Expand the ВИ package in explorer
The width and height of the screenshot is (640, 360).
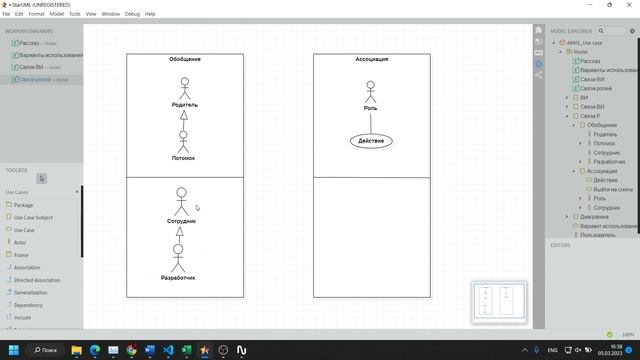(x=567, y=98)
